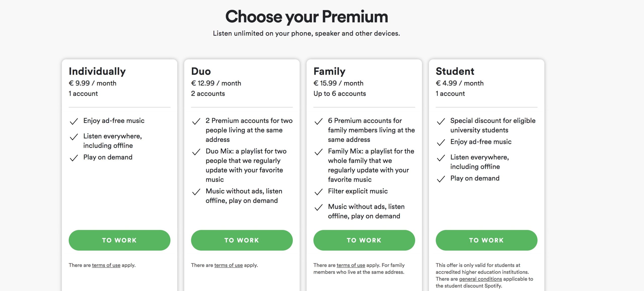Click the checkmark beside 'Duo Mix' feature

click(x=196, y=152)
